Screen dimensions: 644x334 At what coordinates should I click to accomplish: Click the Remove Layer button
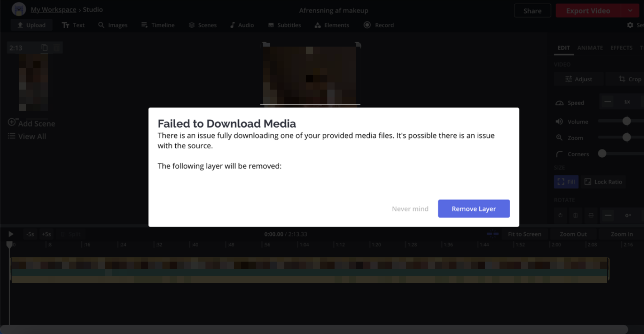pyautogui.click(x=473, y=209)
